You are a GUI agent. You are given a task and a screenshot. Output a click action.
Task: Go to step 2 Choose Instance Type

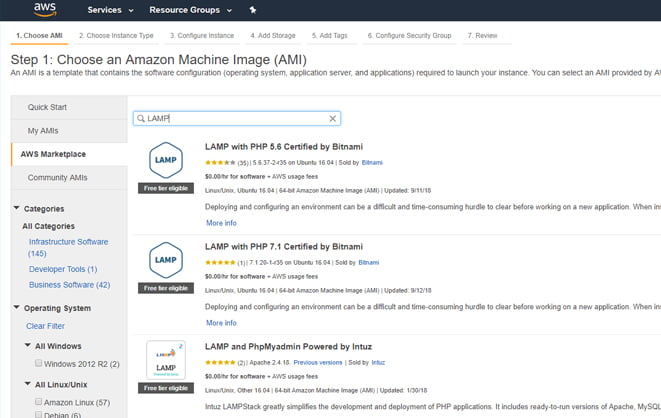click(117, 35)
